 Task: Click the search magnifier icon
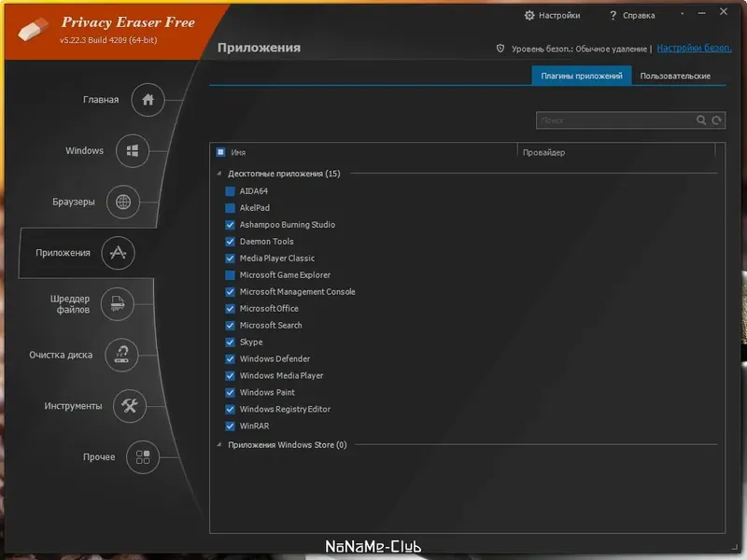(x=701, y=120)
